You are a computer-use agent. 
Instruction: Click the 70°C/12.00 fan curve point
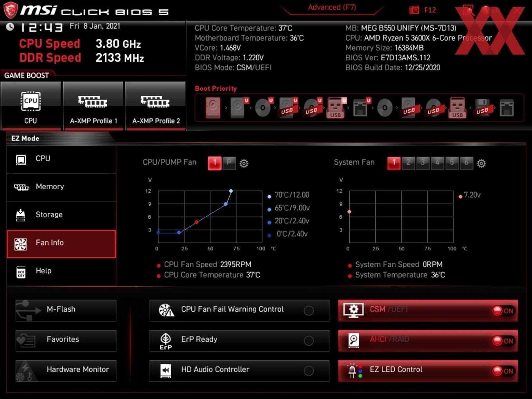(231, 191)
